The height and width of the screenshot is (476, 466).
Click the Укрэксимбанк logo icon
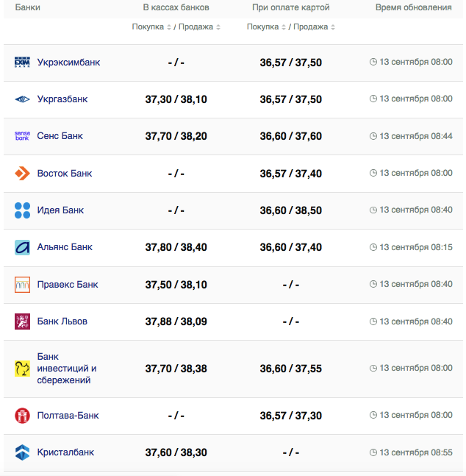coord(22,63)
